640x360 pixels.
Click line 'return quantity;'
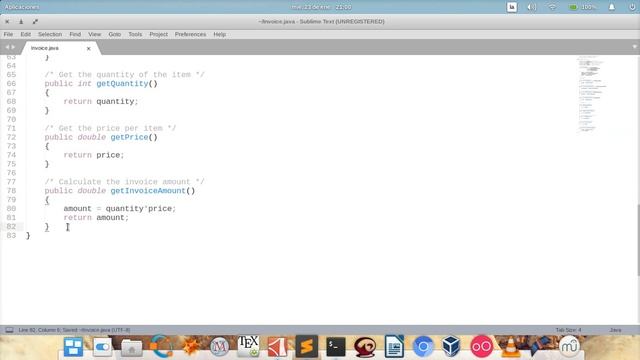[x=101, y=102]
